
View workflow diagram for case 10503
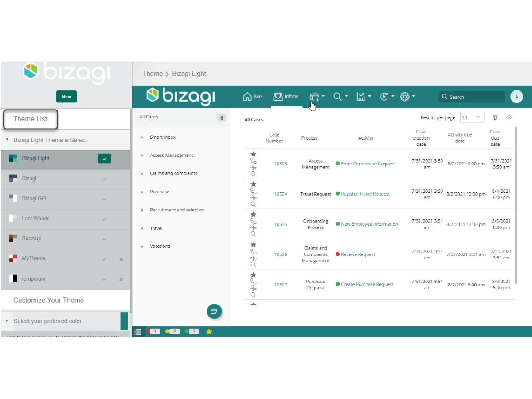(x=254, y=164)
